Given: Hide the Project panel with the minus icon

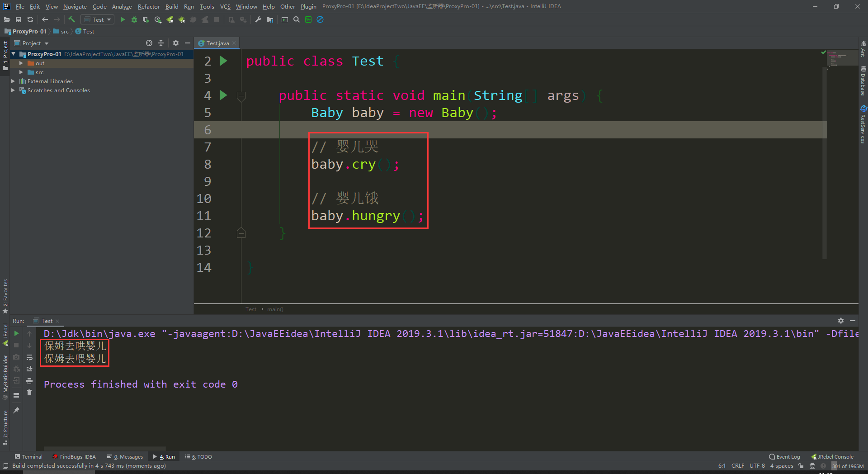Looking at the screenshot, I should coord(187,43).
